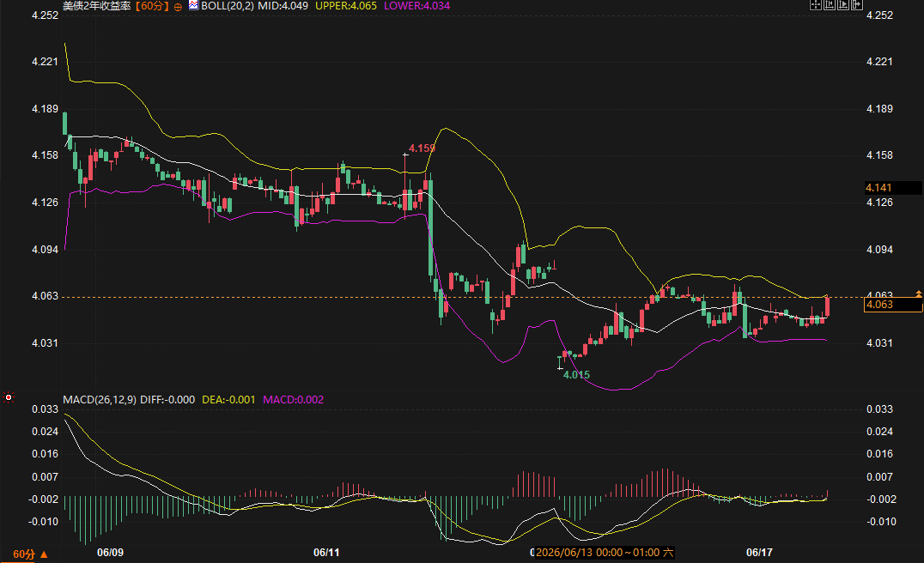Viewport: 924px width, 563px height.
Task: Click the MACD(26,12,9) indicator label
Action: pos(100,399)
